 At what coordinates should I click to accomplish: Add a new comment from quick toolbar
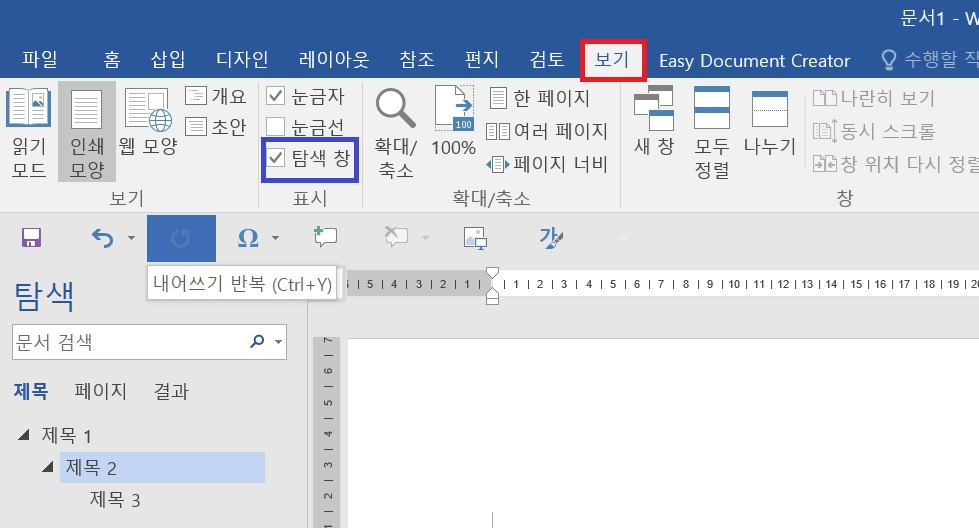[325, 237]
